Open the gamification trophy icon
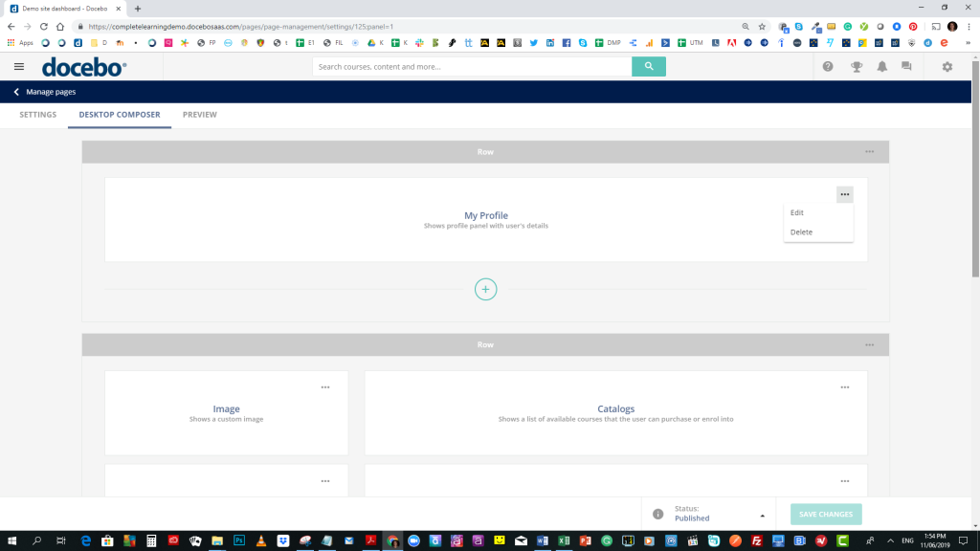This screenshot has height=551, width=980. (855, 67)
